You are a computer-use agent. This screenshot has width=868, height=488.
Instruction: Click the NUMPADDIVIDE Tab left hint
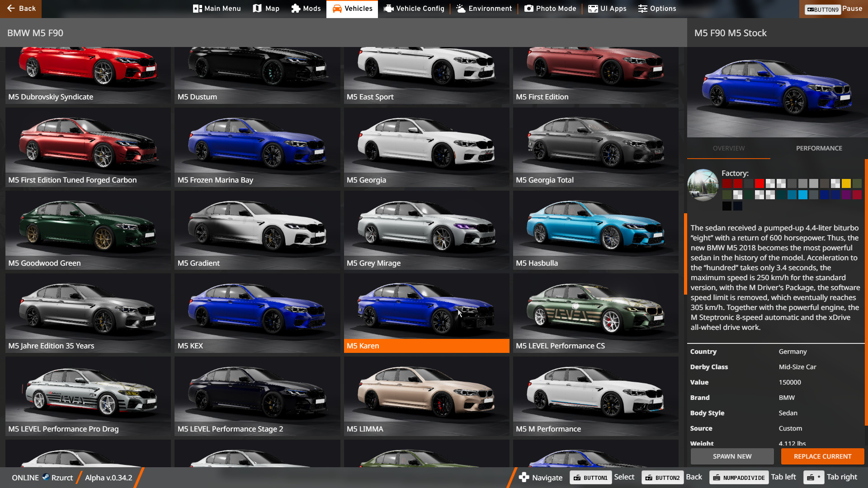[x=753, y=477]
